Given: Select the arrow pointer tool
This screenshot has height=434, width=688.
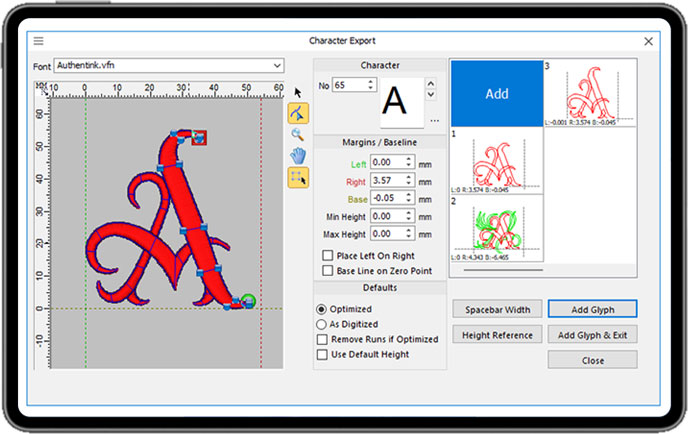Looking at the screenshot, I should [297, 92].
